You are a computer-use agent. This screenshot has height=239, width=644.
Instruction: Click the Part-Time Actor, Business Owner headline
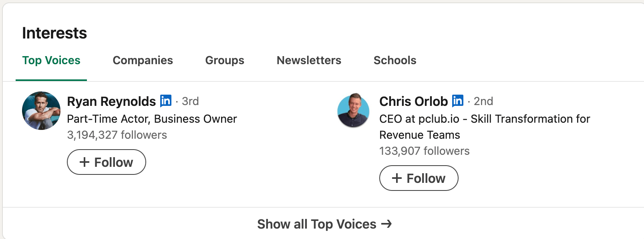click(152, 119)
